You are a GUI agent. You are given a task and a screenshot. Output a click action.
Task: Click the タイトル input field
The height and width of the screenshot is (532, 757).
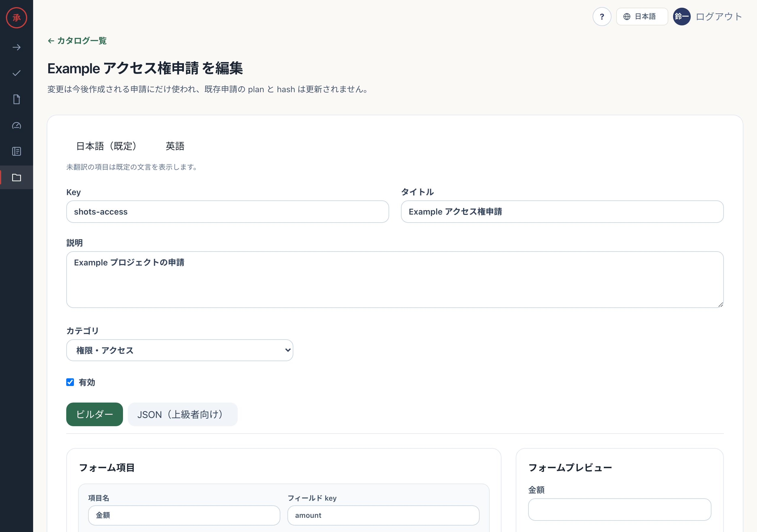click(562, 212)
